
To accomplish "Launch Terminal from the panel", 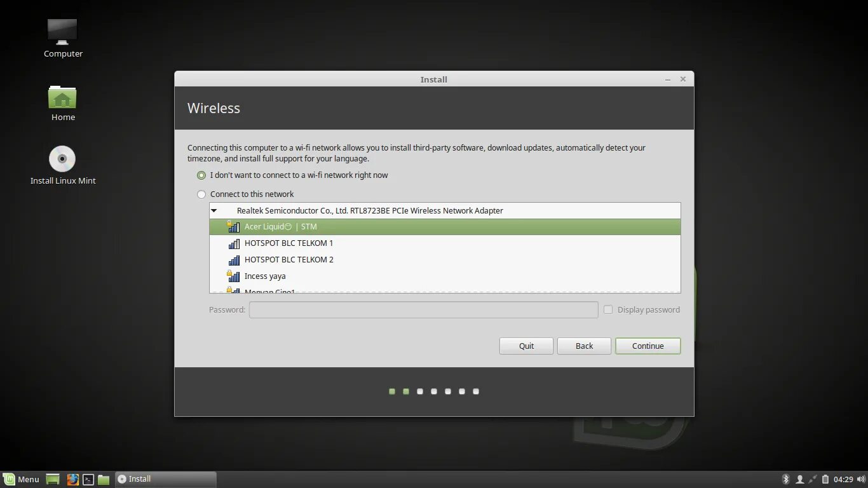I will click(x=88, y=479).
